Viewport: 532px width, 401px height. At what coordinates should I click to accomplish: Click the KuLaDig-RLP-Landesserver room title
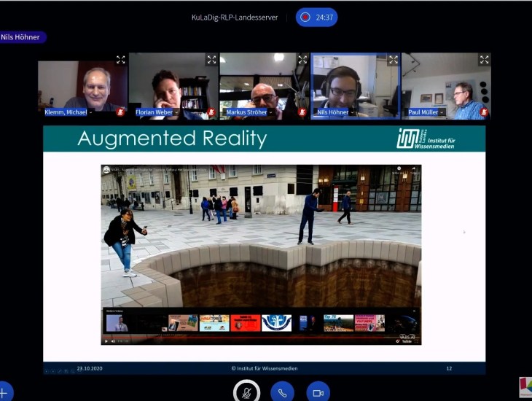[235, 17]
